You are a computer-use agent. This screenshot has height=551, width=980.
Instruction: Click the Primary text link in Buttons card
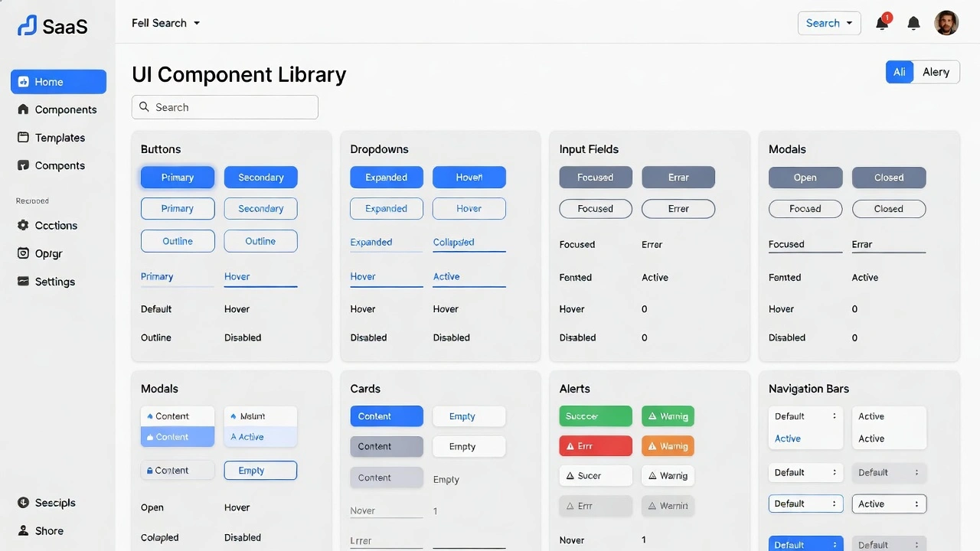point(157,276)
